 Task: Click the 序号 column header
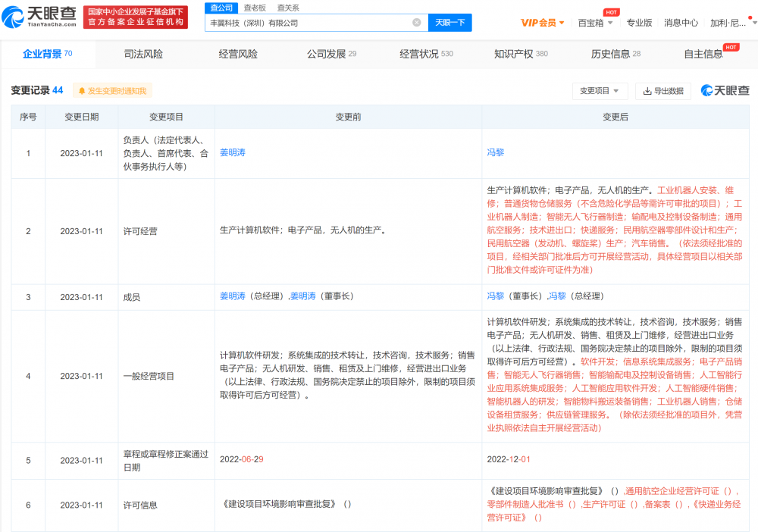28,117
